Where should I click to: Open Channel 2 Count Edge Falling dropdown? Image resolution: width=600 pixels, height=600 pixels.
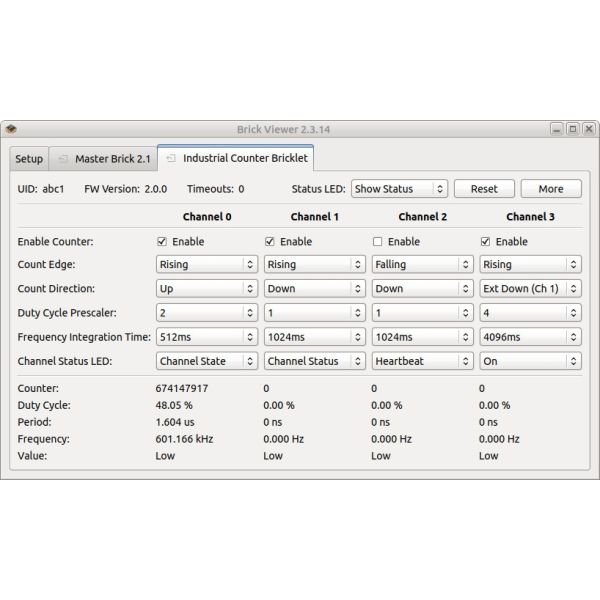point(422,264)
